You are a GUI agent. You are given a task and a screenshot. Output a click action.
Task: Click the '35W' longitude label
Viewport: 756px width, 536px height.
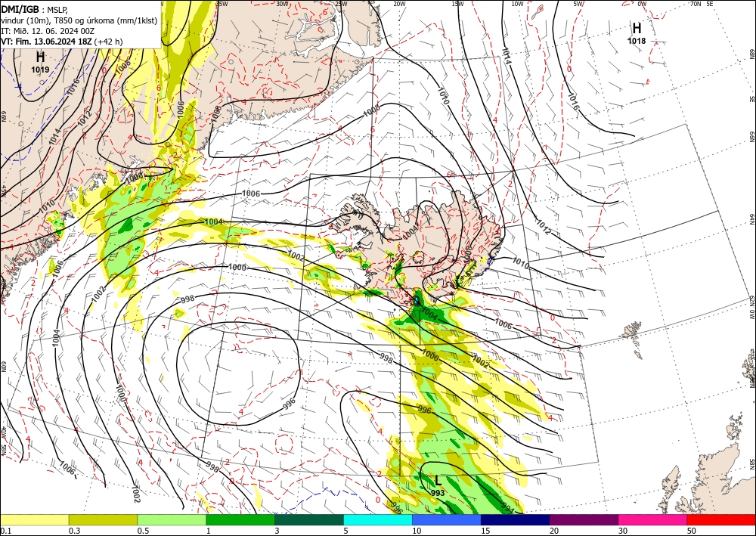pos(222,4)
